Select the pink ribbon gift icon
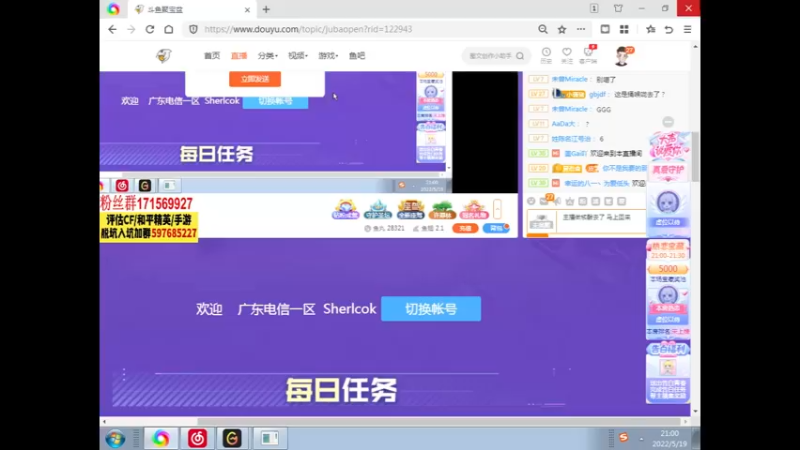The width and height of the screenshot is (800, 450). pyautogui.click(x=474, y=209)
